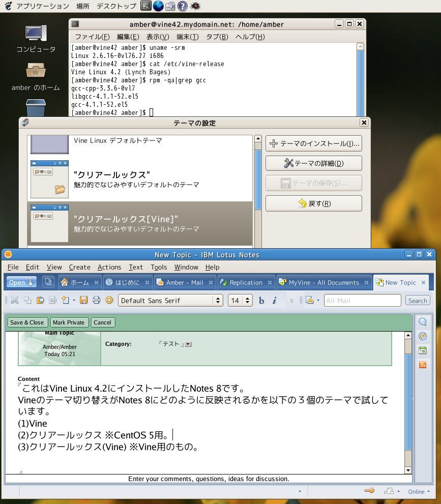Open the Sametime chat sidebar panel
This screenshot has height=504, width=441.
coord(423,322)
